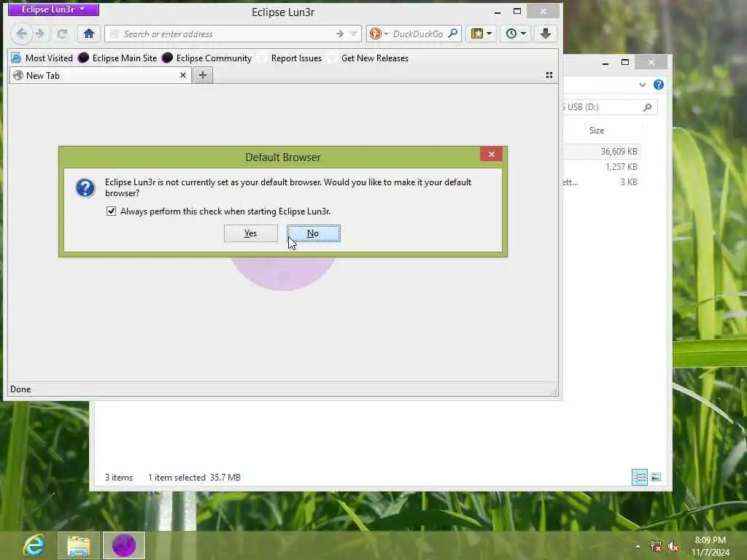The image size is (747, 560).
Task: Select the 36,609 KB file row
Action: pyautogui.click(x=601, y=152)
